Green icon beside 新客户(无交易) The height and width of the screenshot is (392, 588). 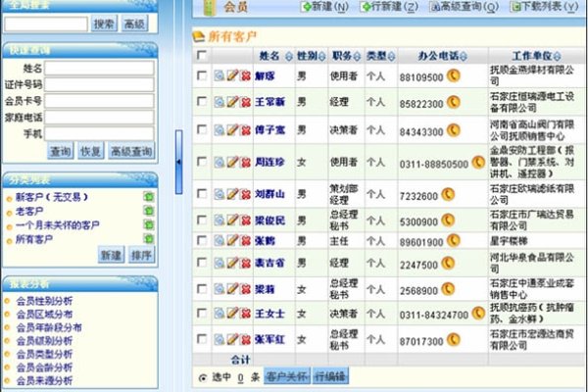pos(149,197)
